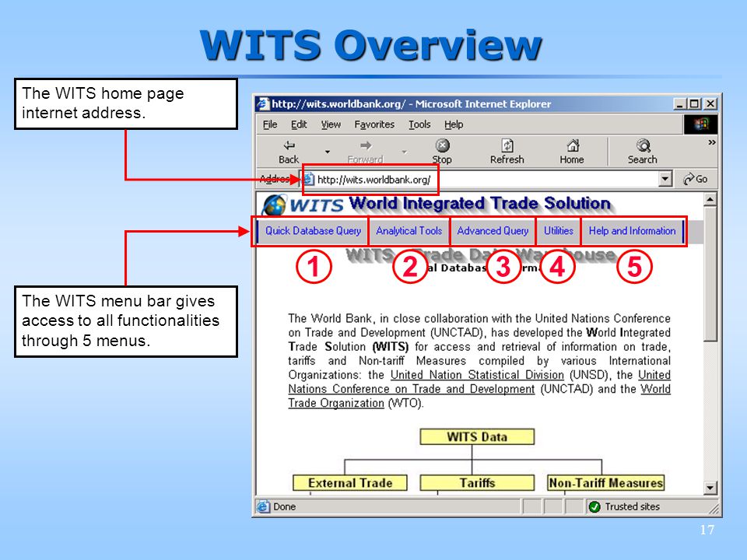
Task: Open the Edit menu
Action: tap(299, 124)
